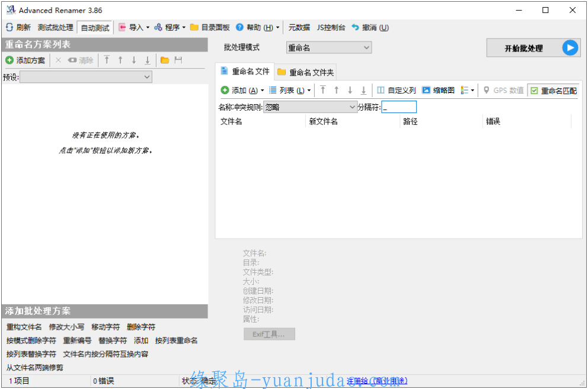The height and width of the screenshot is (389, 588).
Task: Move file down in file list toolbar
Action: click(350, 90)
